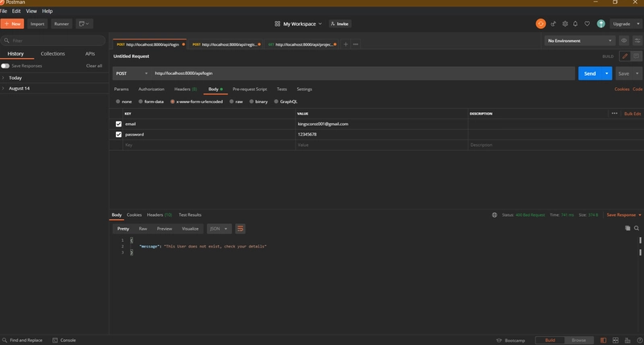The height and width of the screenshot is (345, 644).
Task: Open the My Workspace dropdown
Action: (x=299, y=24)
